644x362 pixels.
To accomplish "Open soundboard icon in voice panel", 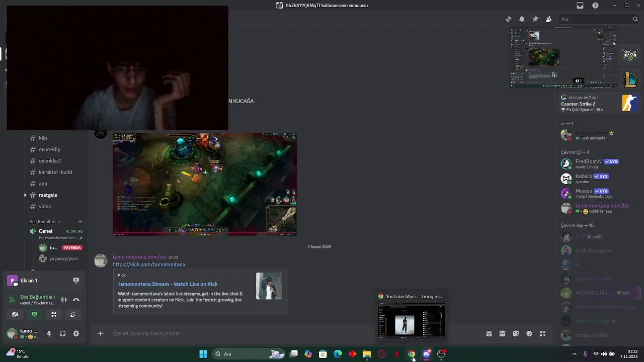I will (x=73, y=314).
